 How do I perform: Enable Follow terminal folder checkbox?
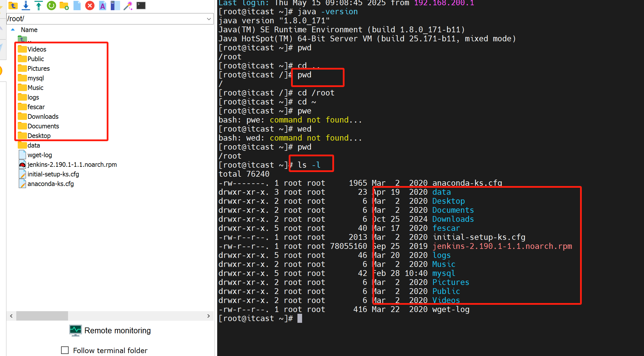(x=65, y=350)
